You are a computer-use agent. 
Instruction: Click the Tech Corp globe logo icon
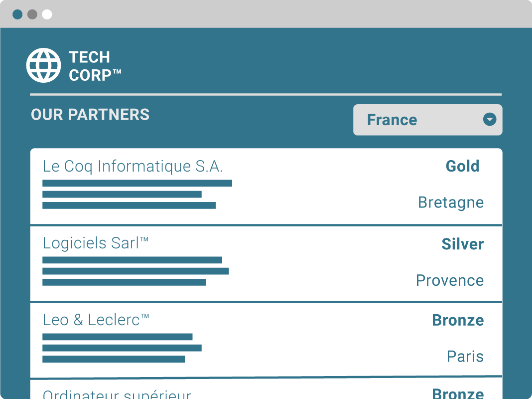[x=43, y=65]
